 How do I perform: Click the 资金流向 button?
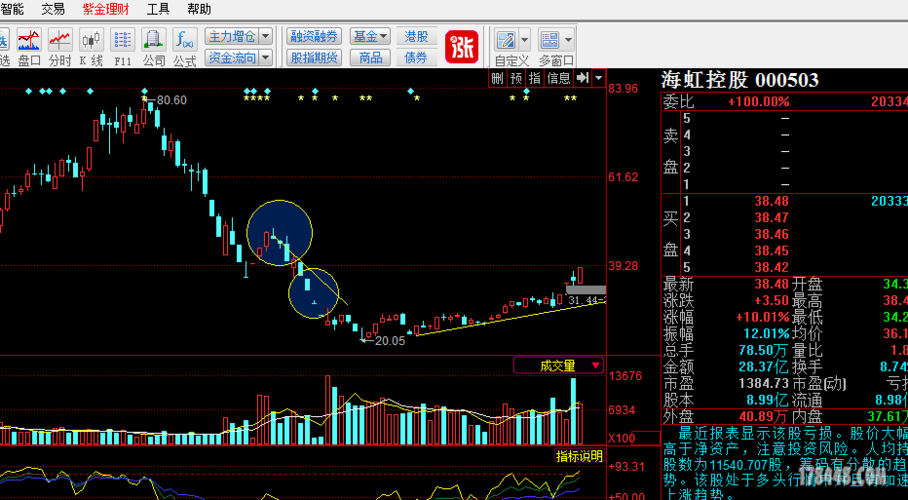click(232, 57)
